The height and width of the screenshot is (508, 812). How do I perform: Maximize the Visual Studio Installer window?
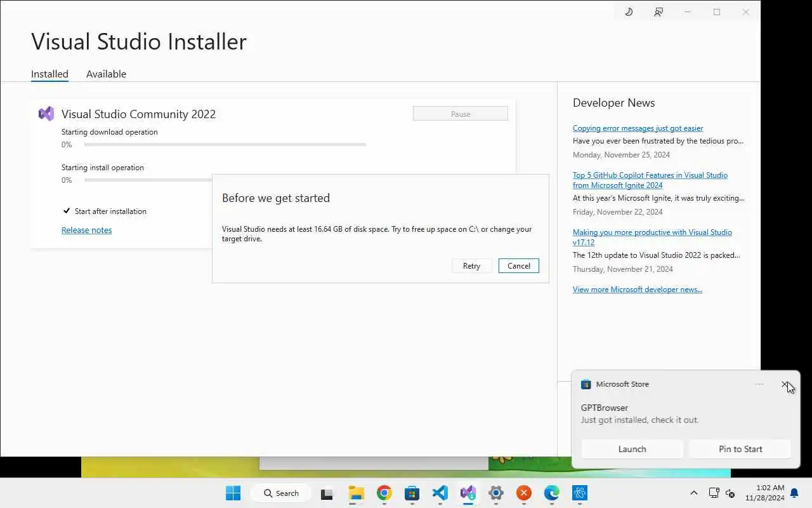[717, 12]
